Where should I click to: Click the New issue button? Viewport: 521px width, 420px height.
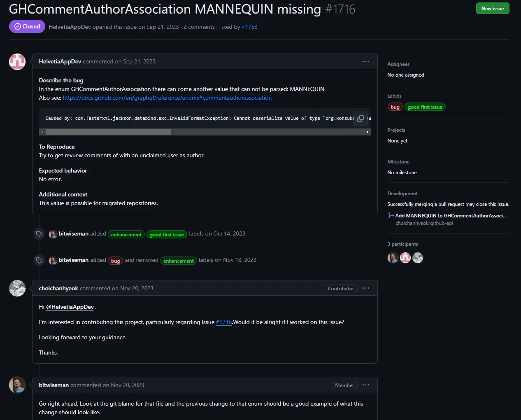click(493, 9)
